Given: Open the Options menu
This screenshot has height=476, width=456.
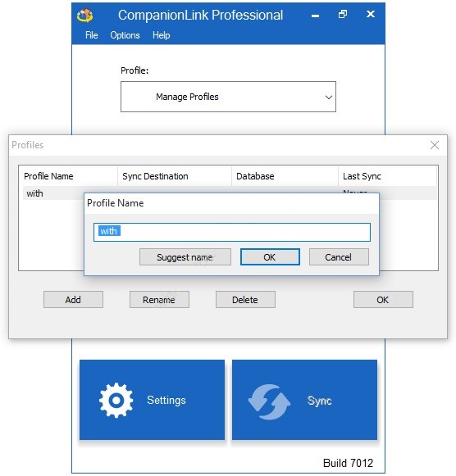Looking at the screenshot, I should point(125,35).
